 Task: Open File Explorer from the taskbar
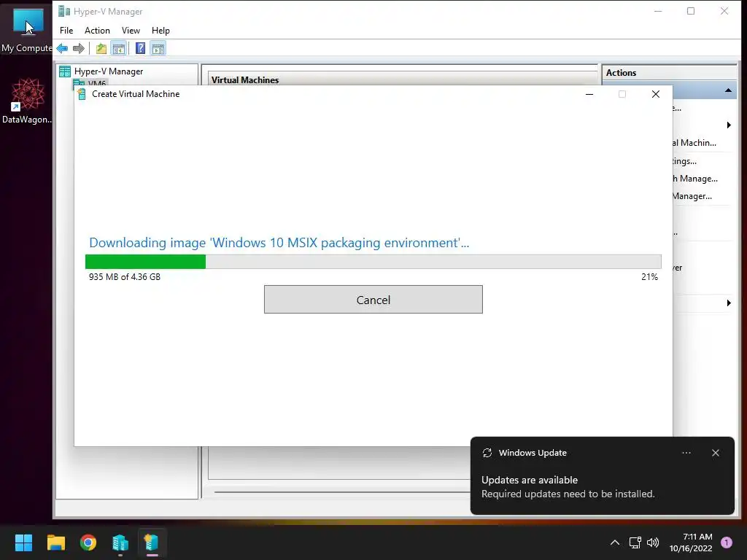pos(55,542)
